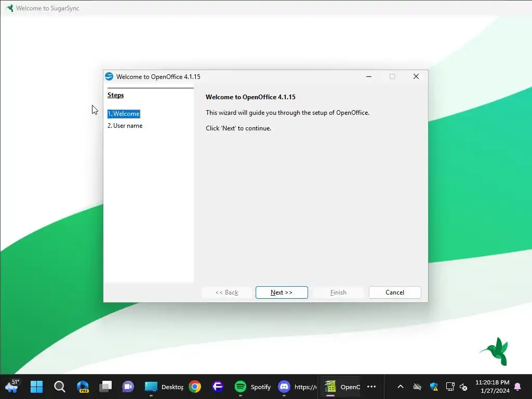The image size is (532, 399).
Task: Select step 2. User name
Action: 125,126
